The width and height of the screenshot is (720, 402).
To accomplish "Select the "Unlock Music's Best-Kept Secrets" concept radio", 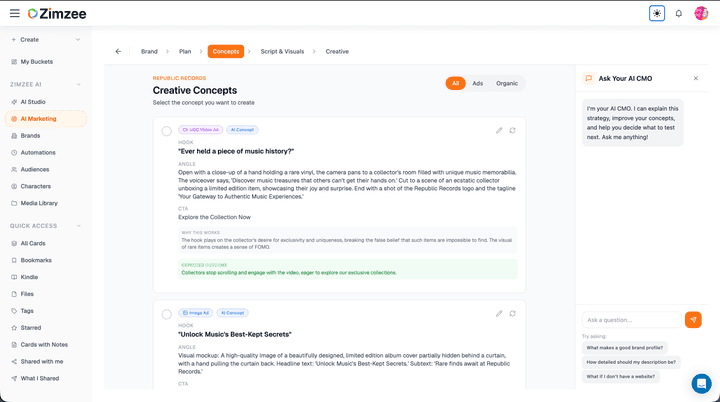I will (x=167, y=314).
